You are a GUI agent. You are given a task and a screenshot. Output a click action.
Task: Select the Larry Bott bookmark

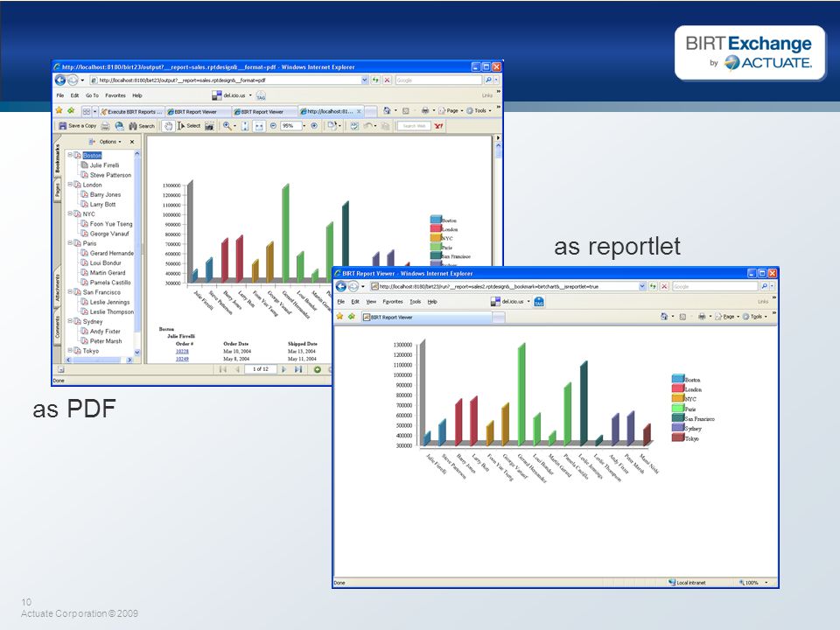tap(102, 204)
